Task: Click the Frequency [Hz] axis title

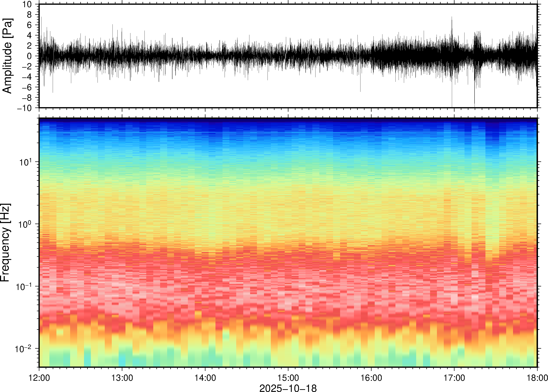Action: tap(5, 242)
